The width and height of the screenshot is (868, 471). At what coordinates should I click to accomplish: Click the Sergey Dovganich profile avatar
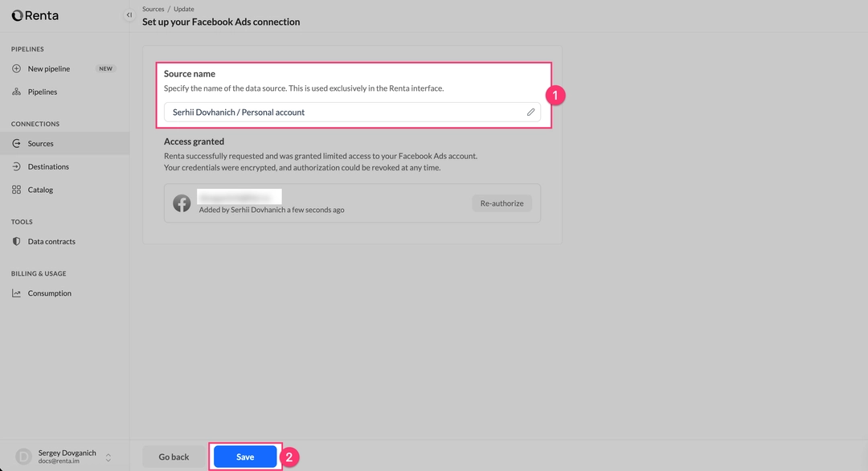click(x=24, y=457)
